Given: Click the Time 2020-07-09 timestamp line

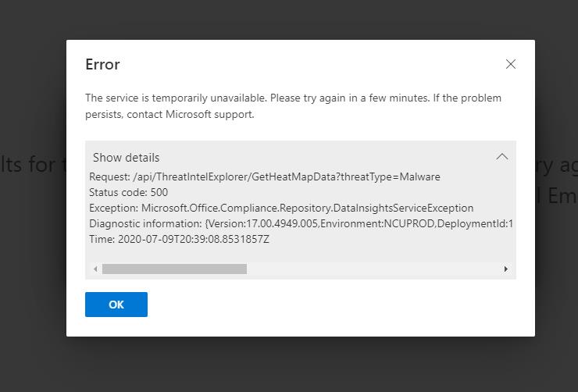Looking at the screenshot, I should coord(179,240).
